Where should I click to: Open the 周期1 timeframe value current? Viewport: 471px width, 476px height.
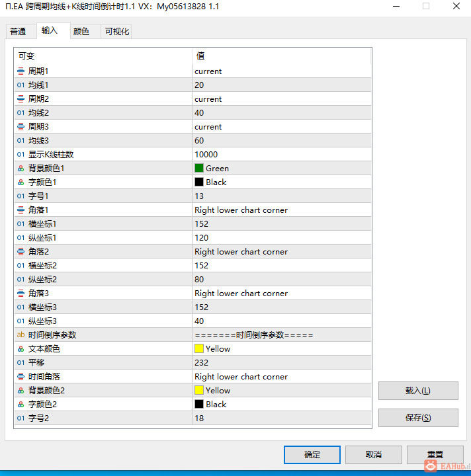[x=282, y=71]
